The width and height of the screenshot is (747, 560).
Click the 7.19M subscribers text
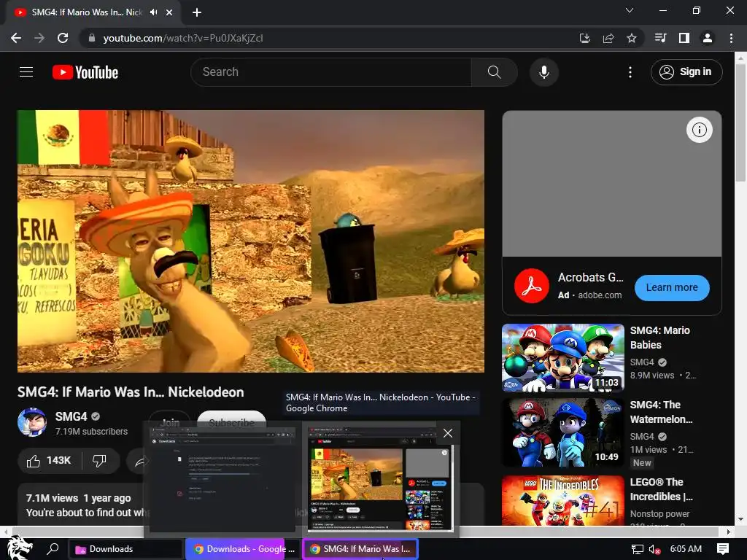click(x=91, y=432)
